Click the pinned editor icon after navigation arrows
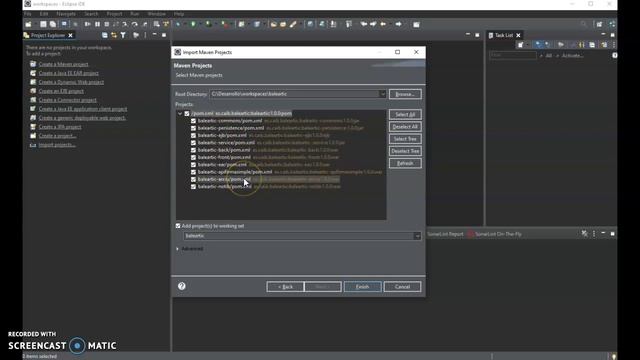This screenshot has height=360, width=640. tap(416, 24)
